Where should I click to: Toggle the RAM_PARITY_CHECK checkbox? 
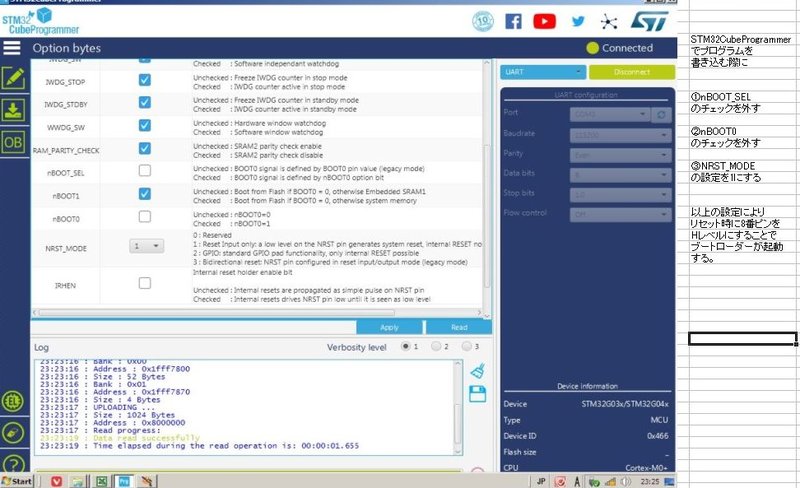145,149
